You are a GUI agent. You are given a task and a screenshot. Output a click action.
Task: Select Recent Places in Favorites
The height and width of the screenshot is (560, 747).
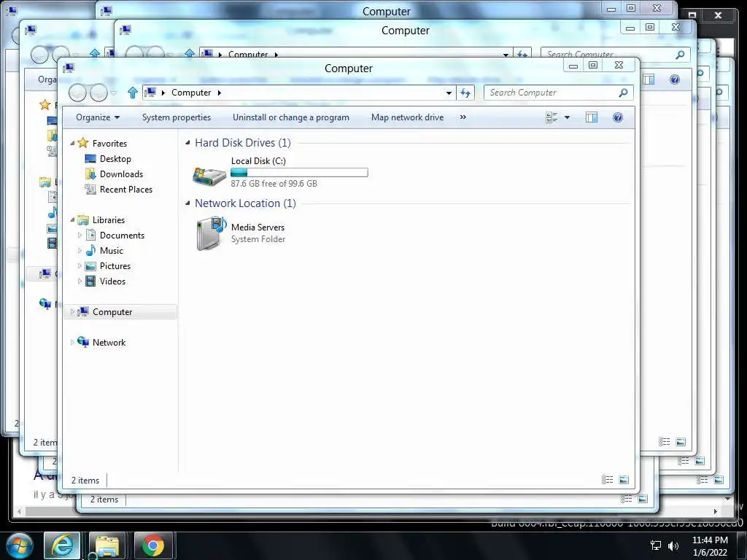(x=125, y=190)
